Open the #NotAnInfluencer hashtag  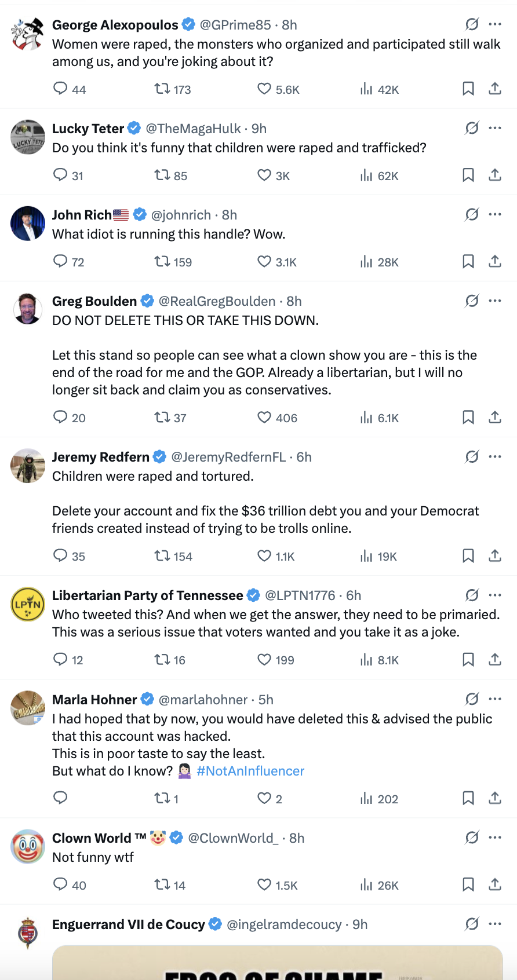pos(250,771)
